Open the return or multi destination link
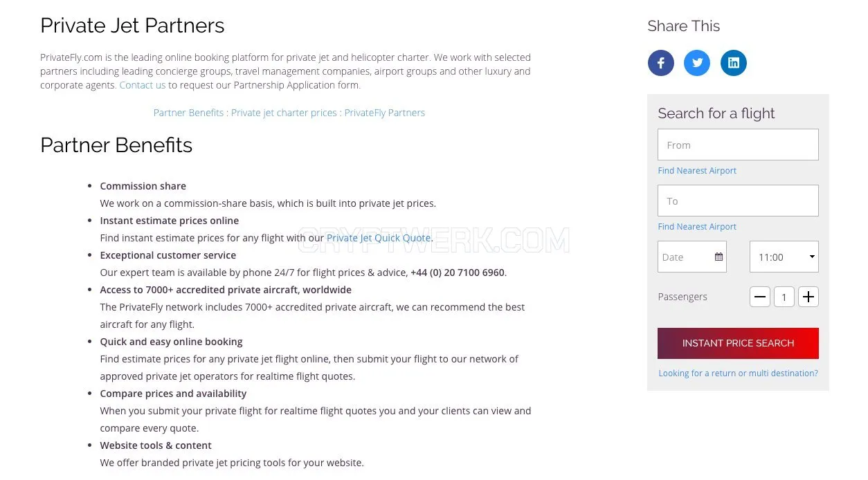This screenshot has height=480, width=868. pyautogui.click(x=738, y=373)
